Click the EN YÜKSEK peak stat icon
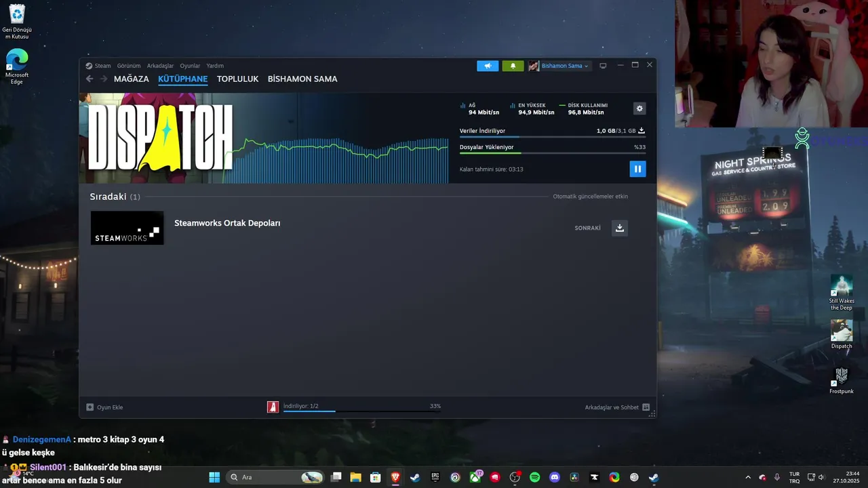Image resolution: width=868 pixels, height=488 pixels. [513, 106]
